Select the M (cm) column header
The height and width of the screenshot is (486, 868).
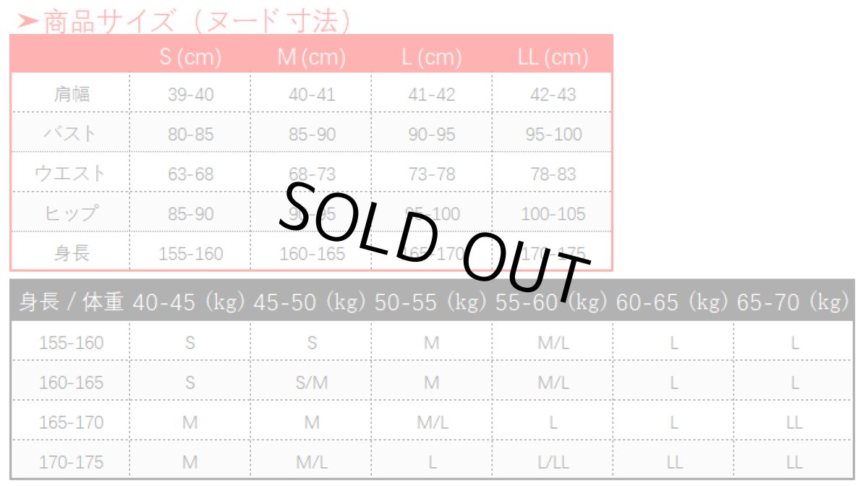pyautogui.click(x=312, y=57)
